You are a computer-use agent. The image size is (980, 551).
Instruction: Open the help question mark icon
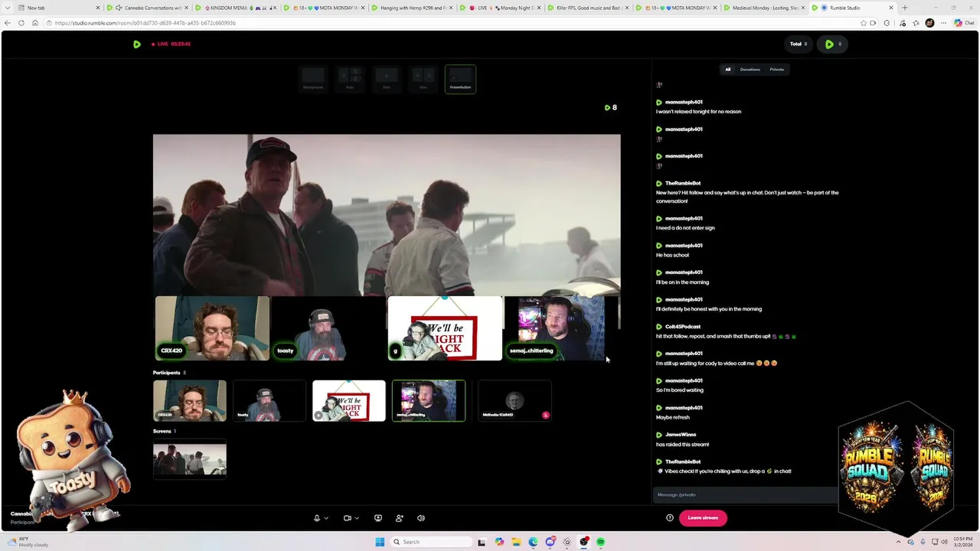click(670, 518)
